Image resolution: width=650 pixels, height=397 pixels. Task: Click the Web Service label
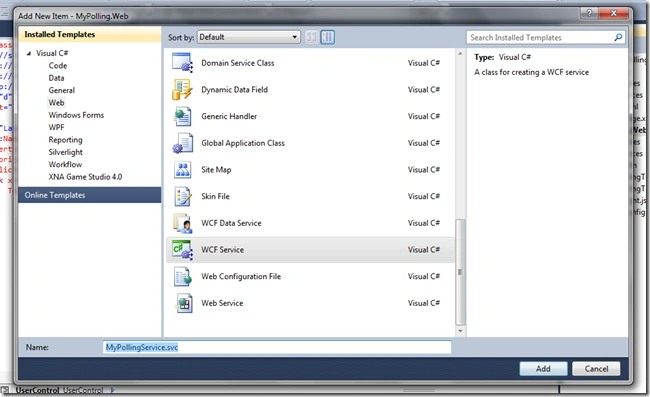click(x=222, y=303)
